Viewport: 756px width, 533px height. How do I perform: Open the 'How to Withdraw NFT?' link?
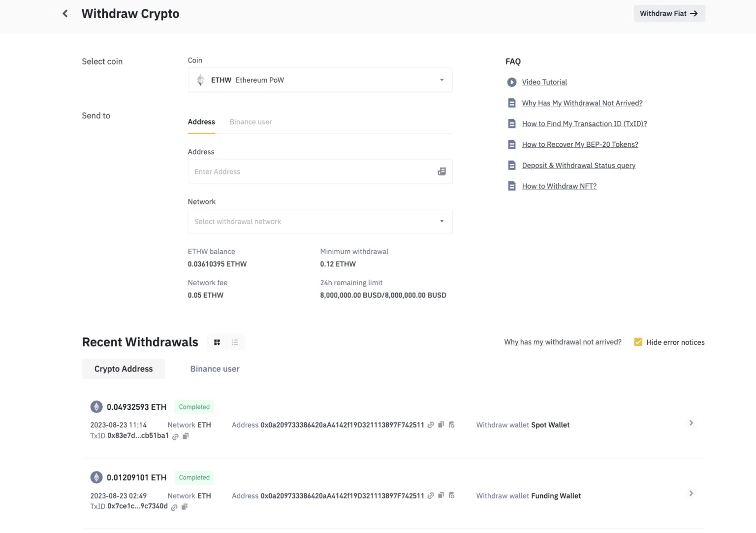tap(559, 186)
